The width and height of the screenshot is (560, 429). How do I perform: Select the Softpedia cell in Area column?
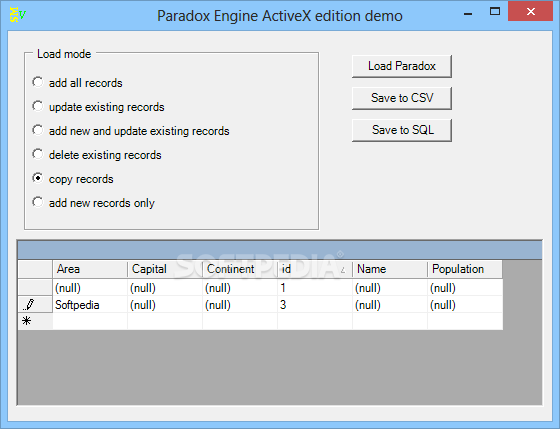pos(90,305)
